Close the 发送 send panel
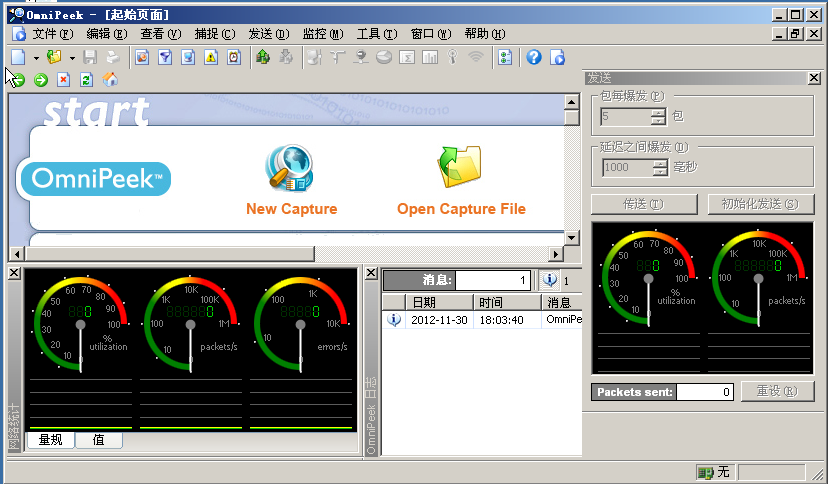The image size is (828, 484). click(814, 78)
